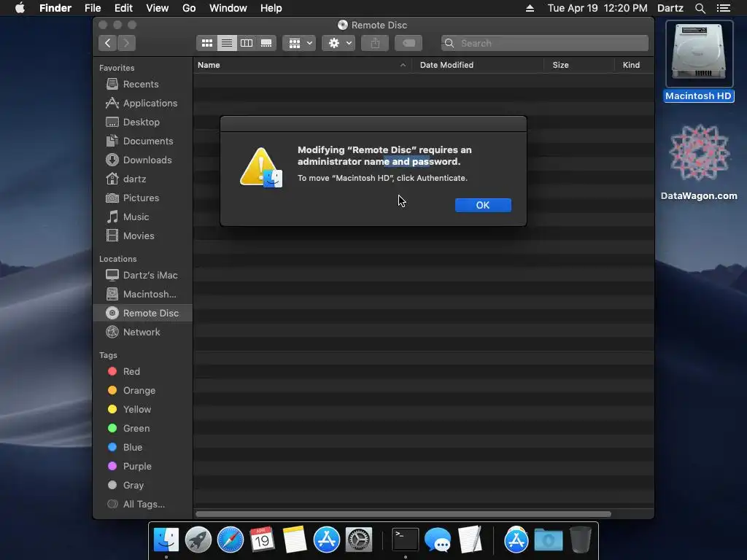747x560 pixels.
Task: Open the gear Action menu
Action: [x=338, y=43]
